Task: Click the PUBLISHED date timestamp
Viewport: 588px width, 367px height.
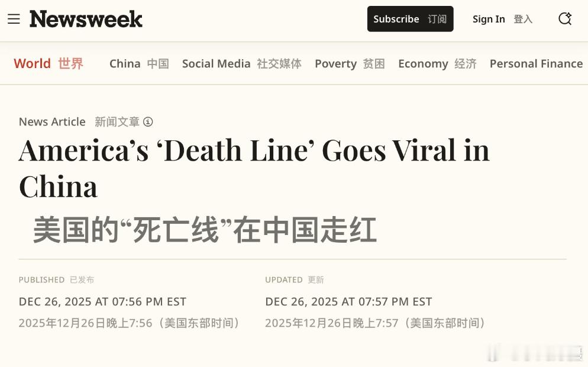Action: click(102, 301)
